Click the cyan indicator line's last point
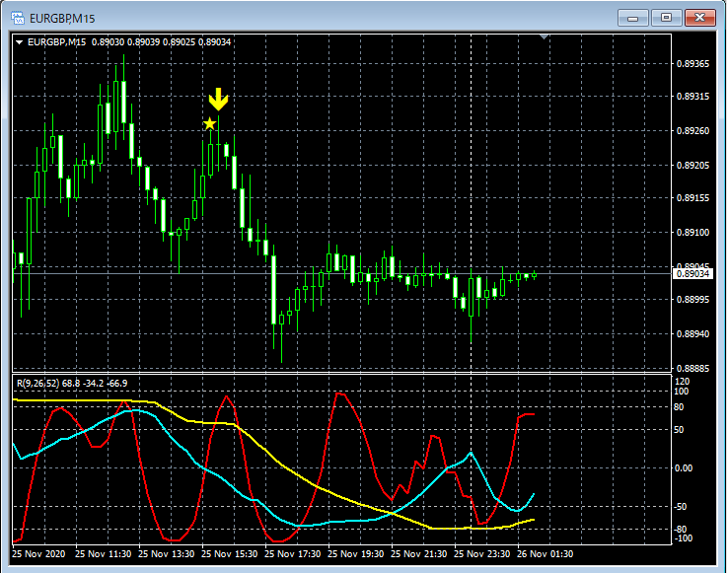Screen dimensions: 728x573 coord(534,494)
